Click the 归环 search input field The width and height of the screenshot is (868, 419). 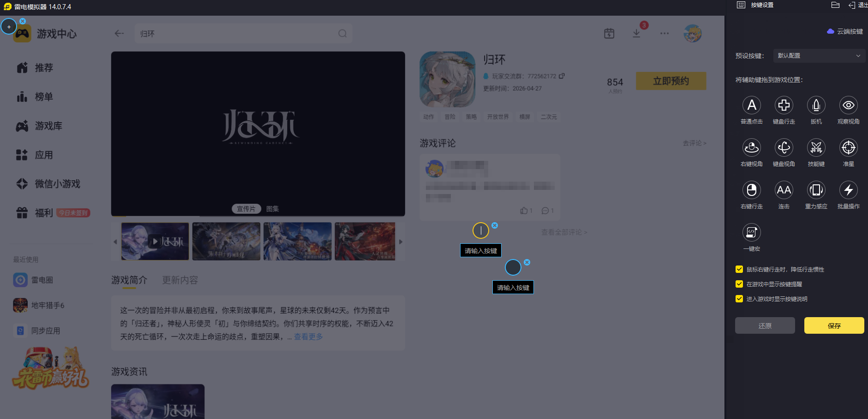pyautogui.click(x=244, y=33)
